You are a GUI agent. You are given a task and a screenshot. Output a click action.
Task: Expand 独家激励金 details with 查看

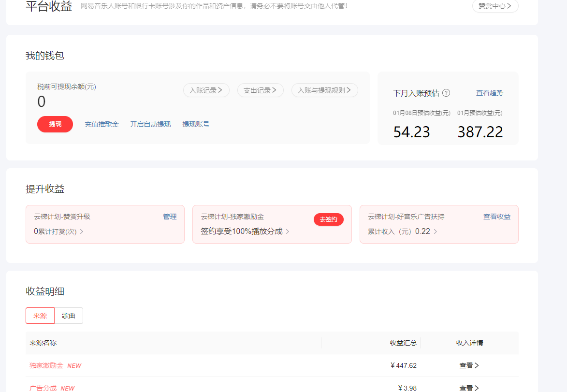click(469, 365)
